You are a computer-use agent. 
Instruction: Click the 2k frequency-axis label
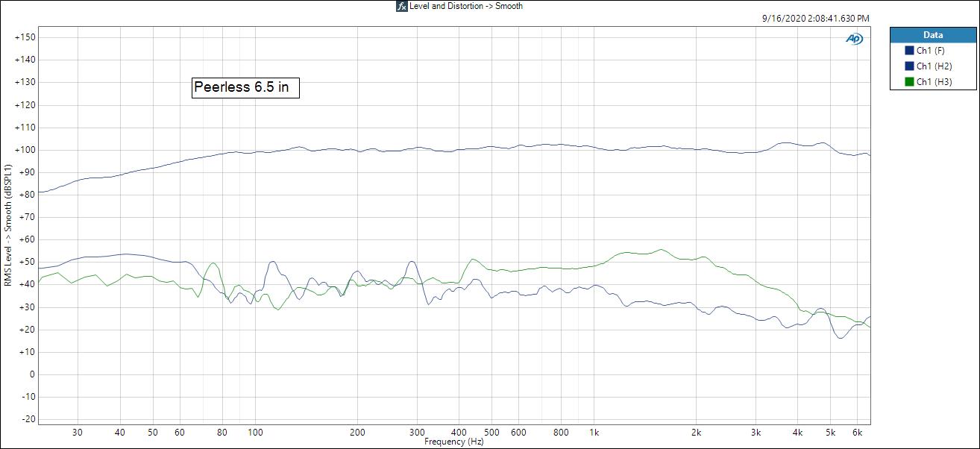click(697, 433)
